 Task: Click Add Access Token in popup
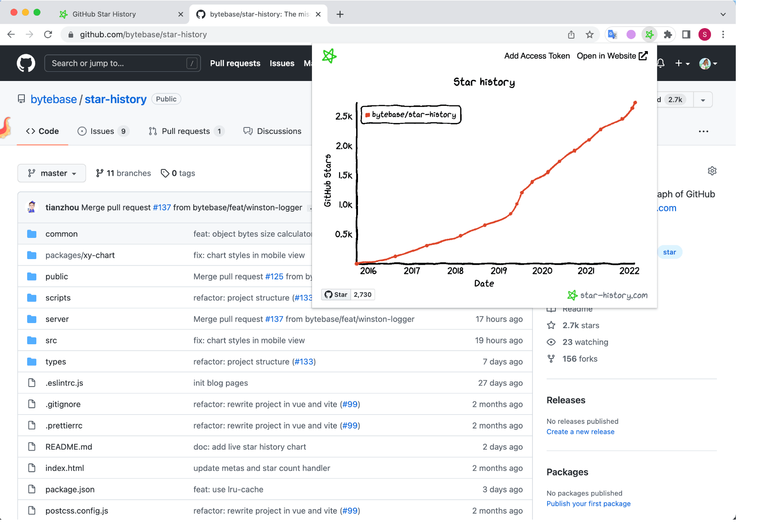[537, 56]
